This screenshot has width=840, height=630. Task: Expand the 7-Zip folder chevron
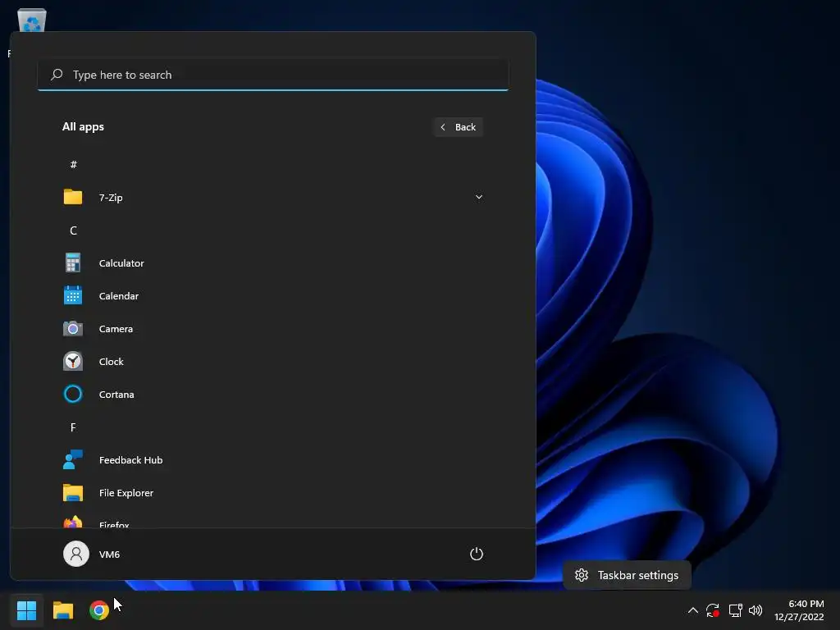tap(479, 197)
